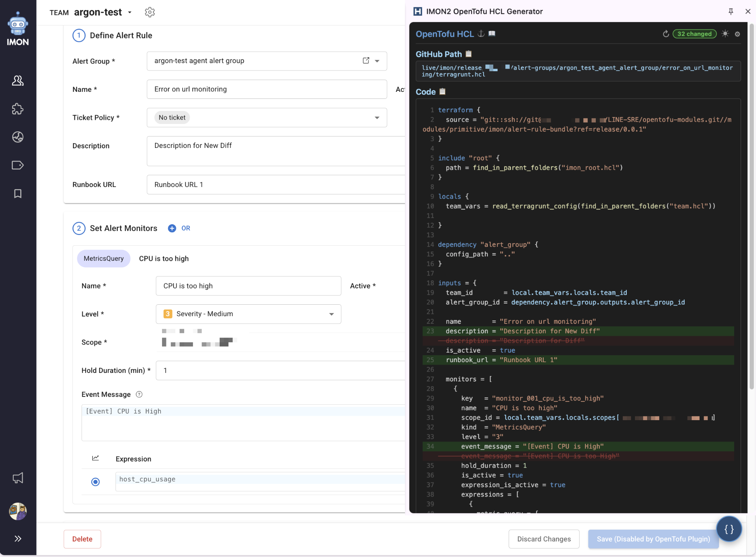Toggle the floating curly-braces HCL button
Screen dimensions: 756x557
tap(729, 529)
